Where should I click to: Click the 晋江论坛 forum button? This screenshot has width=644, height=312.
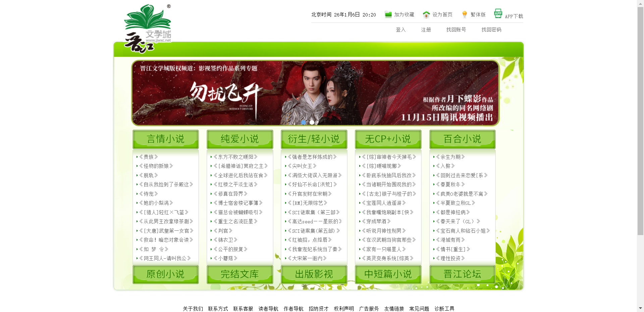click(462, 274)
